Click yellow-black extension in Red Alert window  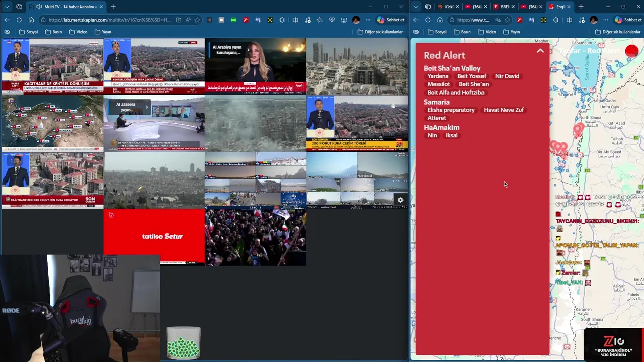click(x=543, y=20)
